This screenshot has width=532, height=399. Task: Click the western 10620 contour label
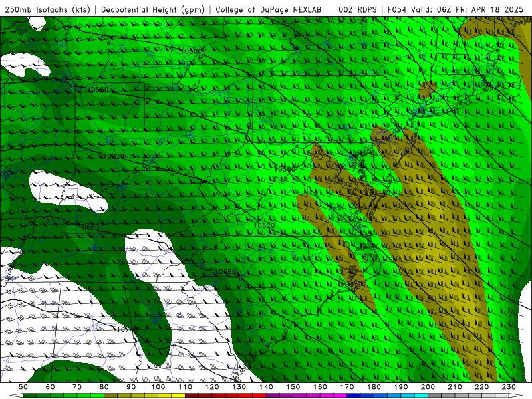[114, 156]
